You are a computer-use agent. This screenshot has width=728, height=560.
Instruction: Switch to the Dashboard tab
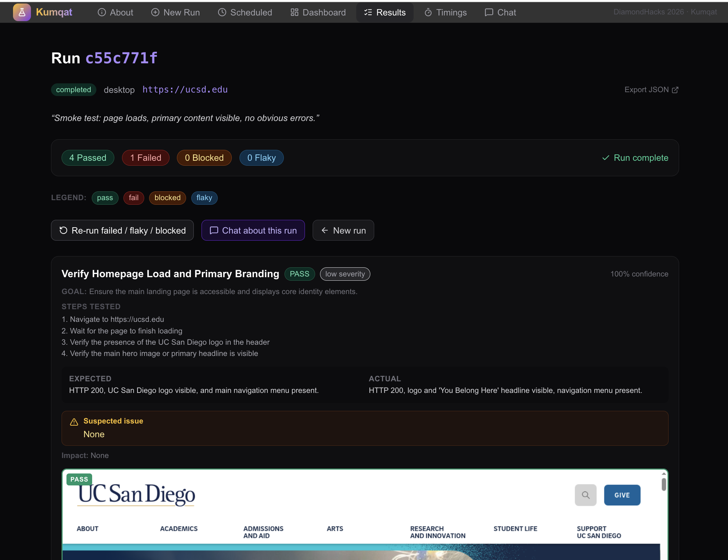[x=318, y=12]
